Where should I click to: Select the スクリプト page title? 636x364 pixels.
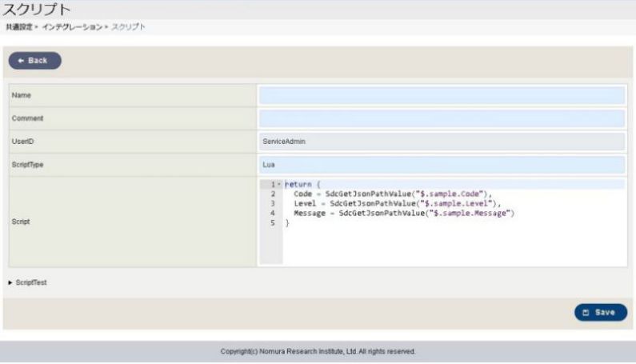tap(36, 9)
